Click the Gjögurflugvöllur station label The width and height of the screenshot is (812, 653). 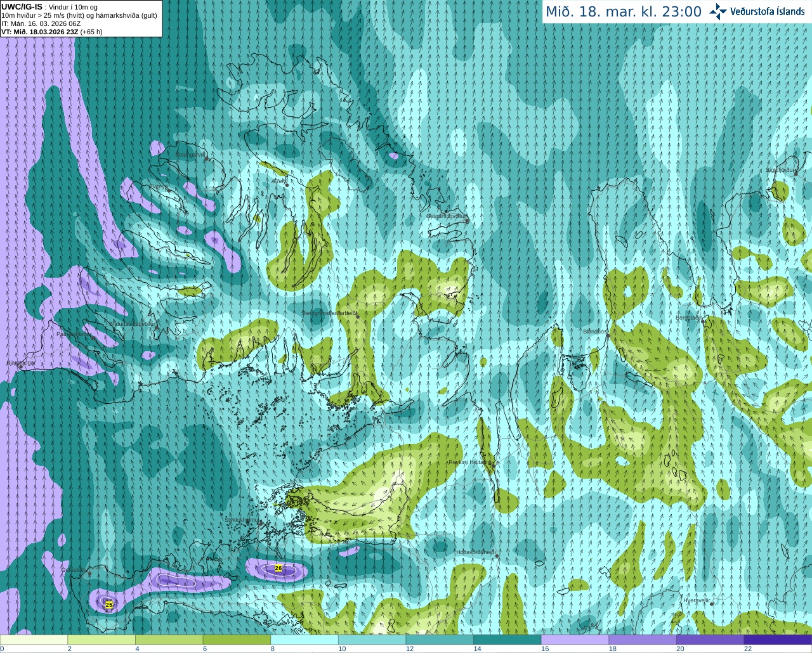[x=447, y=216]
